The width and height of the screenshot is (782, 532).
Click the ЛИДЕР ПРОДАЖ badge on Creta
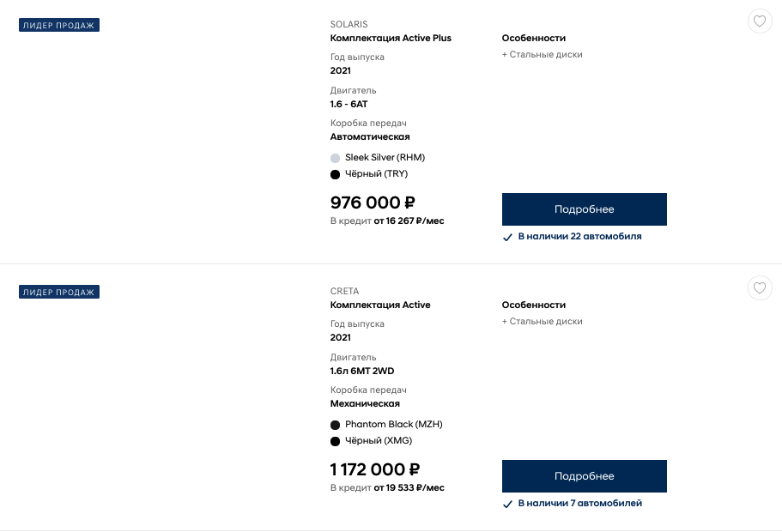tap(59, 292)
